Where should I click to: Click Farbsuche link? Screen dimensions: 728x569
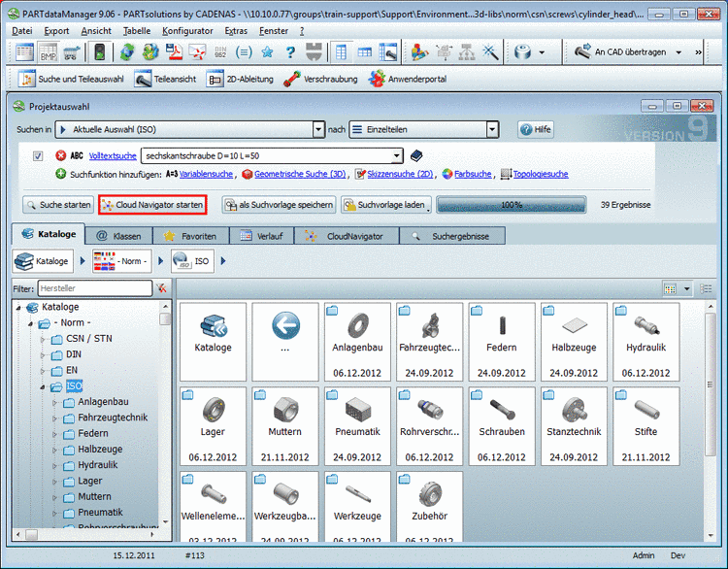tap(473, 174)
